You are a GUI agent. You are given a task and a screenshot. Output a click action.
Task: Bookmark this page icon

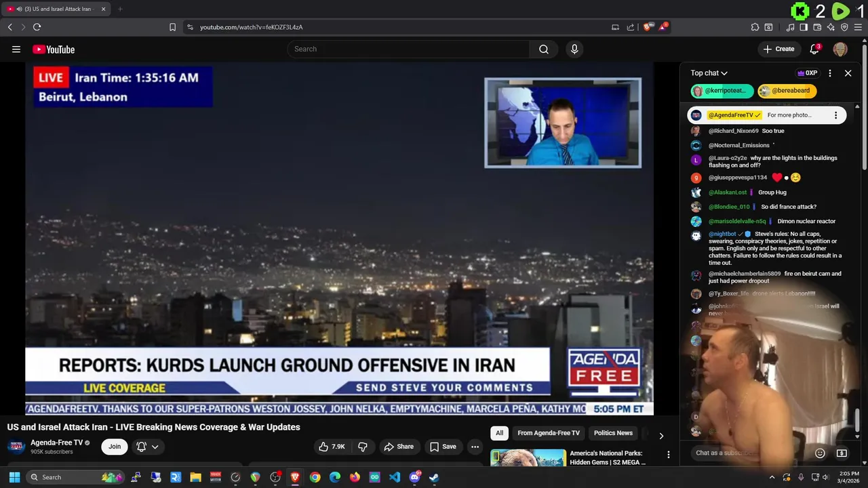[x=172, y=27]
